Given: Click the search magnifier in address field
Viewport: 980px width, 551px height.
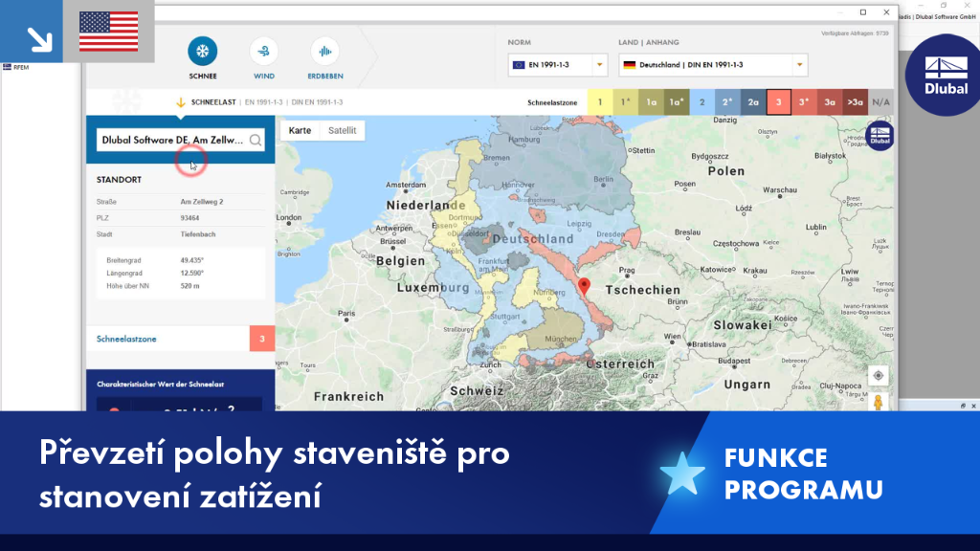Looking at the screenshot, I should 255,140.
